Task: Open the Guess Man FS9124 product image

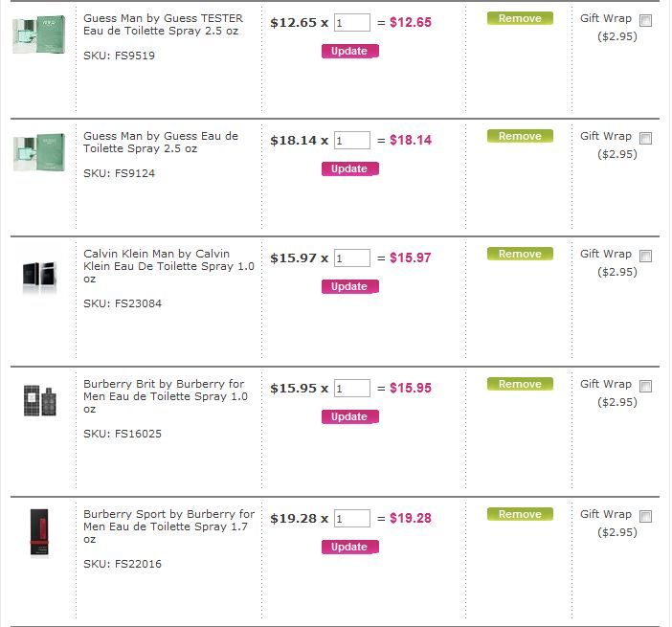Action: [x=38, y=152]
